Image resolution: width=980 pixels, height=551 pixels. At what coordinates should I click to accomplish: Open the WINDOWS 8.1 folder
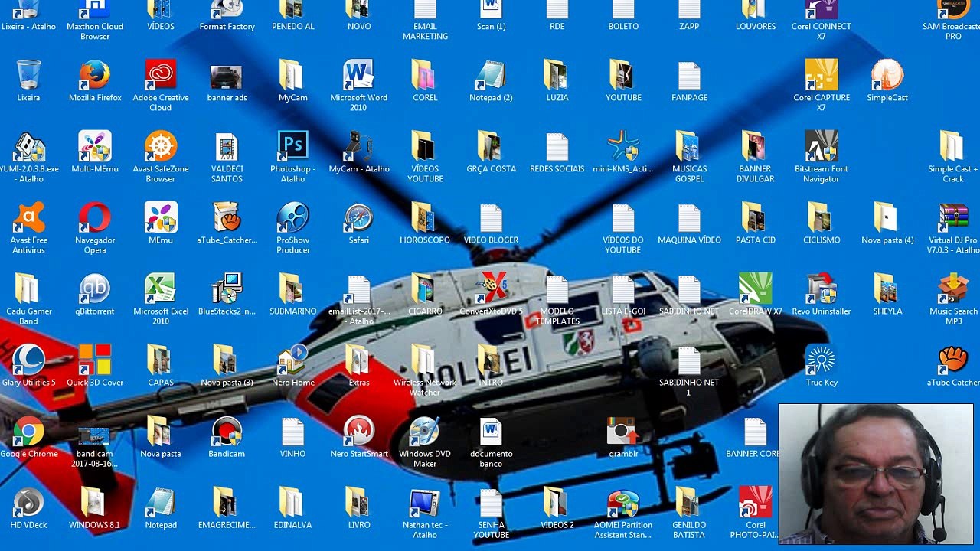[95, 503]
